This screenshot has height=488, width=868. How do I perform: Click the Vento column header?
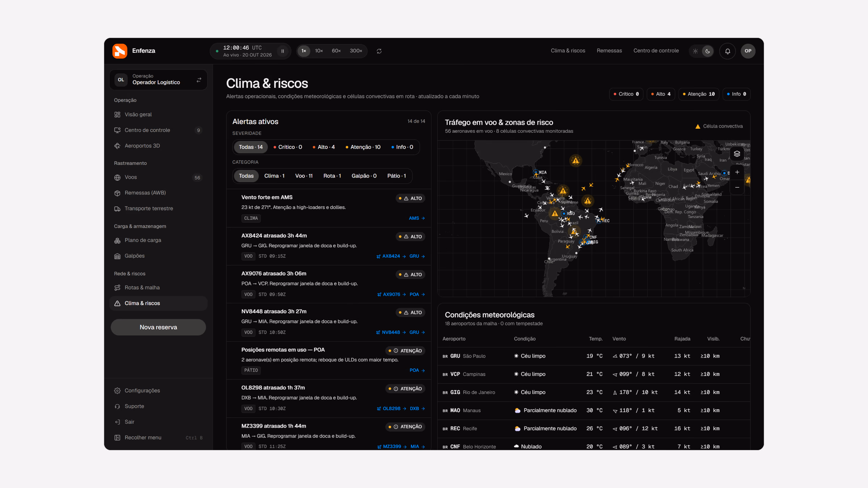pyautogui.click(x=619, y=339)
